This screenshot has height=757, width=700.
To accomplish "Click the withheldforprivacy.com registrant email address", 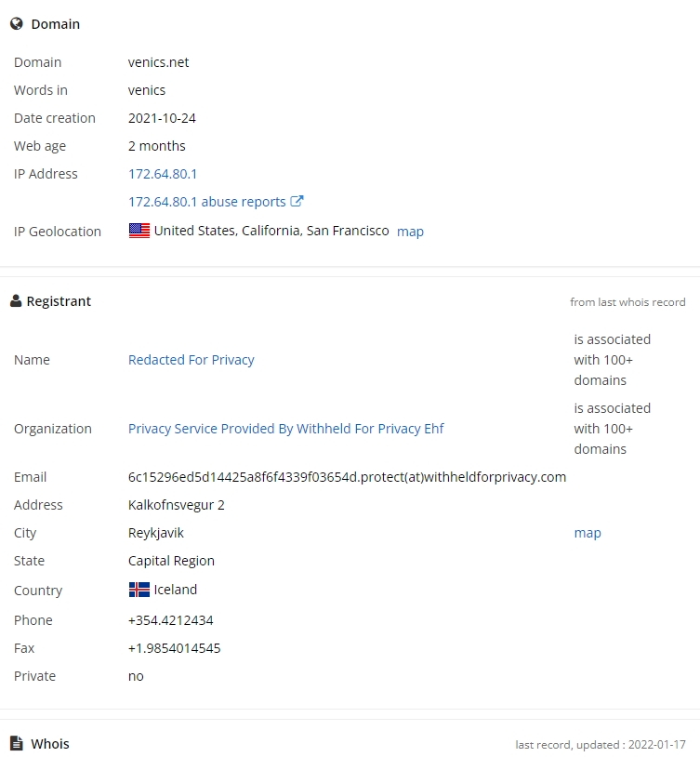I will tap(347, 477).
